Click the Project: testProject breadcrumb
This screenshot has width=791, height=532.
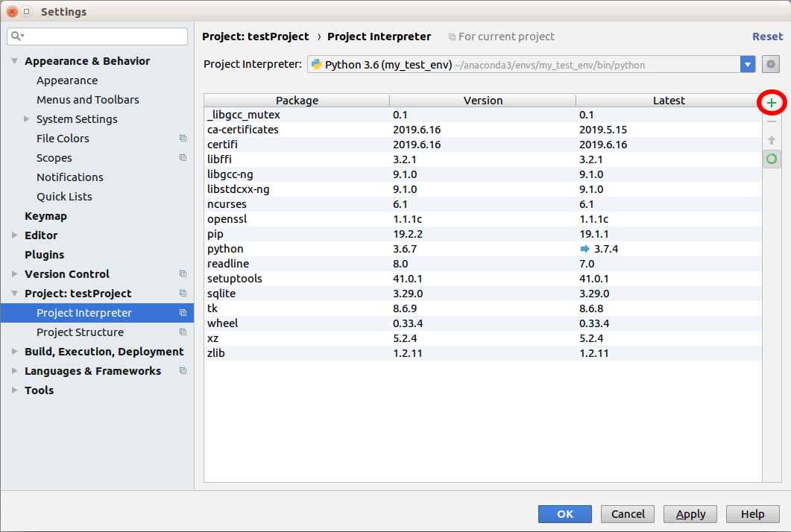click(x=255, y=37)
